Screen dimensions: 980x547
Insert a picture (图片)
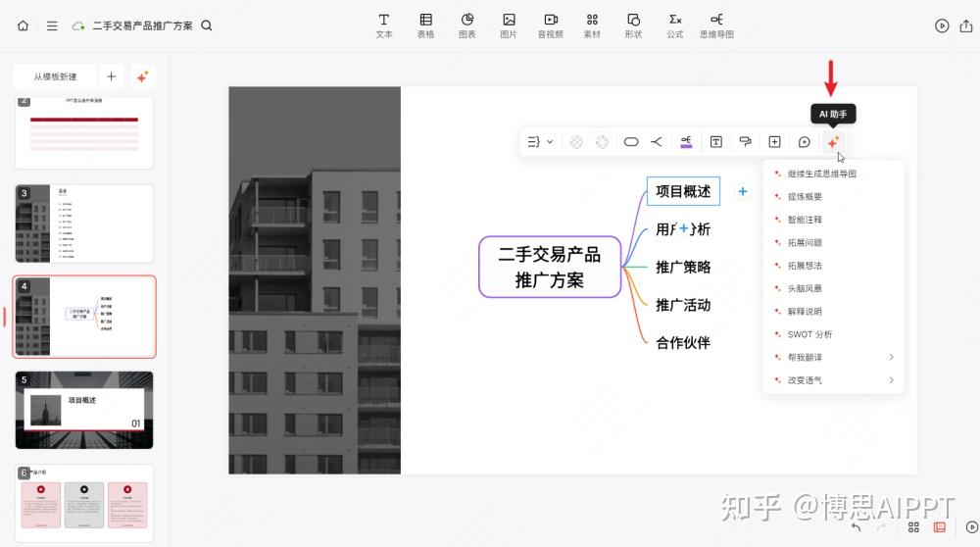pyautogui.click(x=509, y=25)
